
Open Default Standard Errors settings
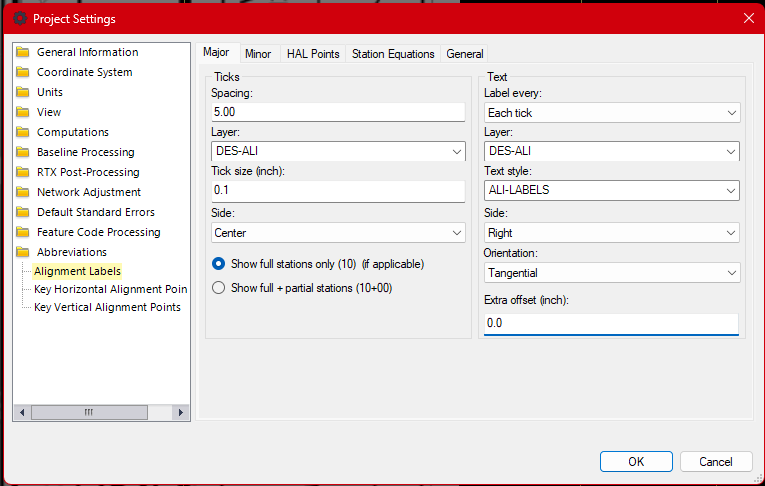coord(96,212)
